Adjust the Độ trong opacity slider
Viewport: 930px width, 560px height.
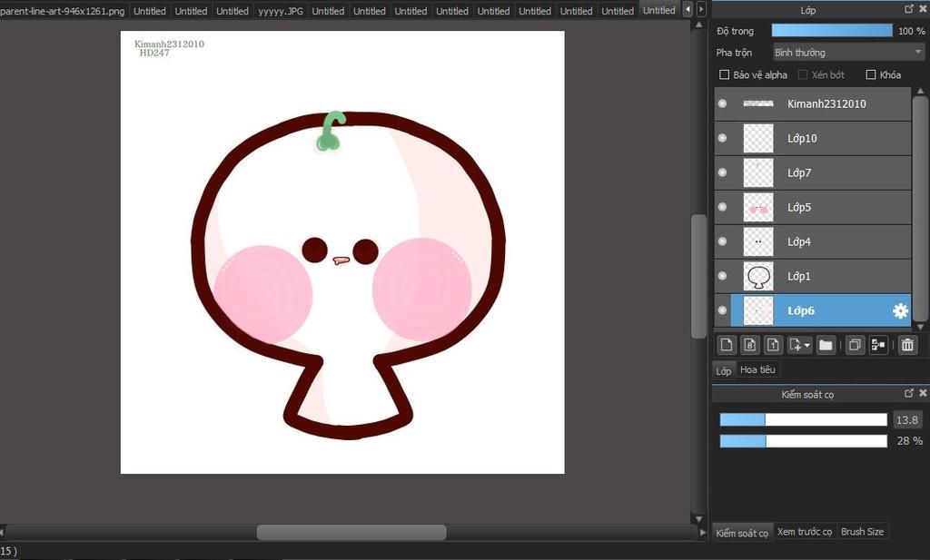[832, 31]
